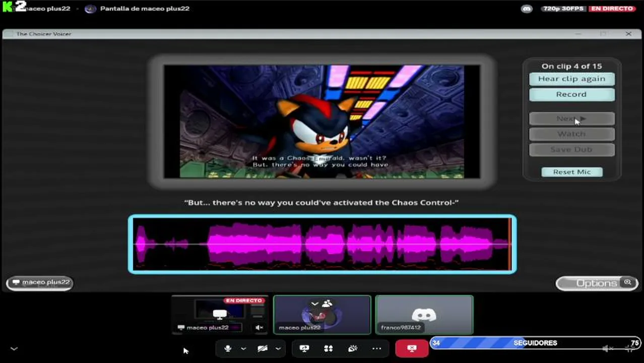This screenshot has height=363, width=644.
Task: Open the soundboard icon
Action: point(353,348)
